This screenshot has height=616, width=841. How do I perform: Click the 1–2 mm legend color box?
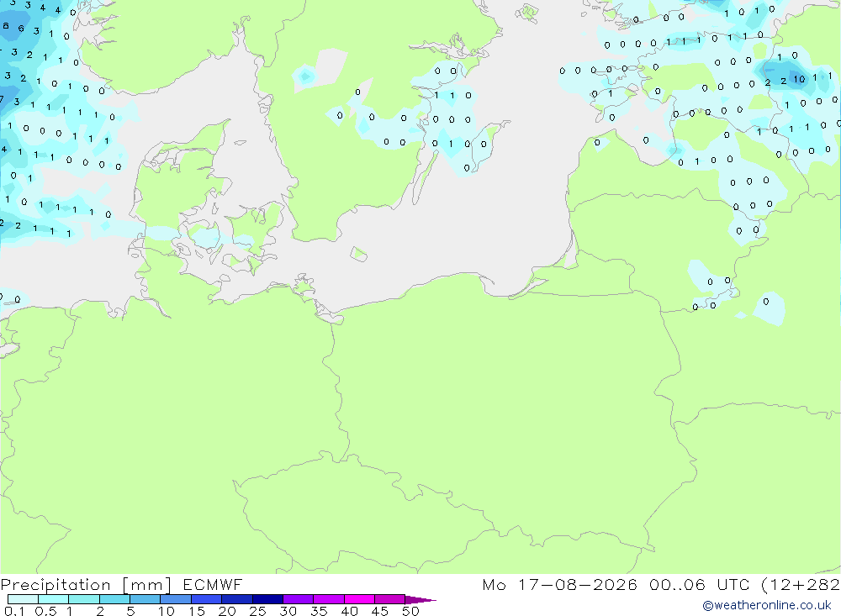tap(83, 599)
